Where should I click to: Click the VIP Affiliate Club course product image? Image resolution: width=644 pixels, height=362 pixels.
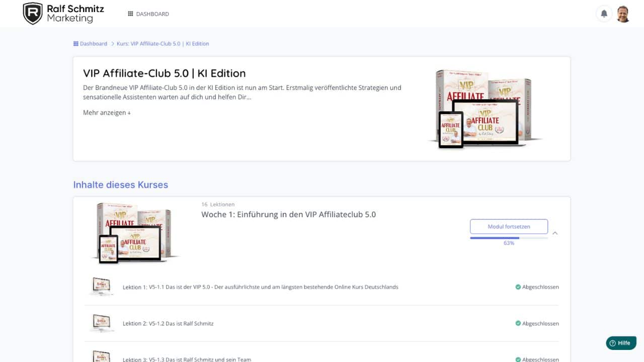[x=485, y=108]
